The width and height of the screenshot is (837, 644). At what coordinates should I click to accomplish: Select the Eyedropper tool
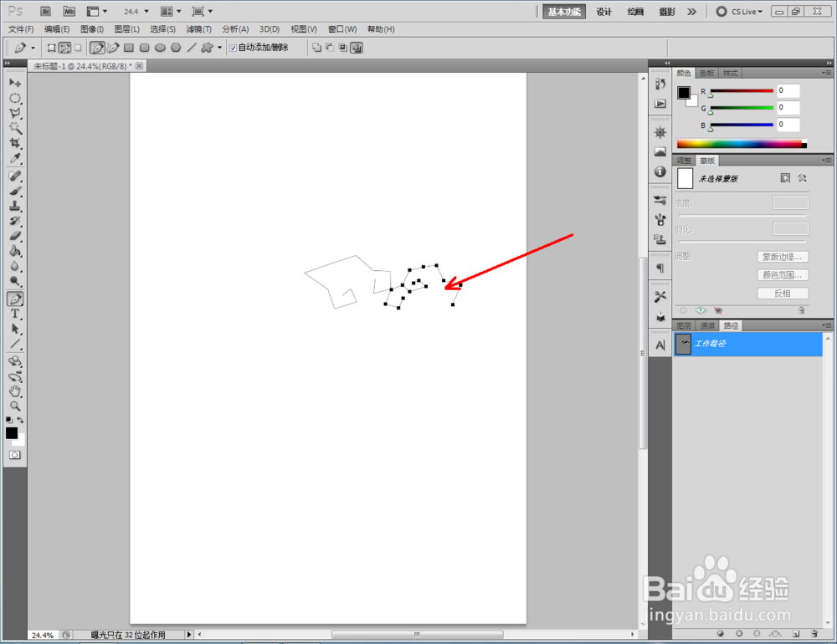point(15,158)
